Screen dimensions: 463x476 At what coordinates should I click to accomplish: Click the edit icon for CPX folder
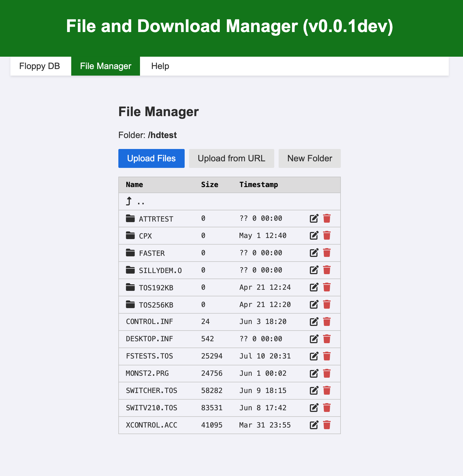click(314, 236)
